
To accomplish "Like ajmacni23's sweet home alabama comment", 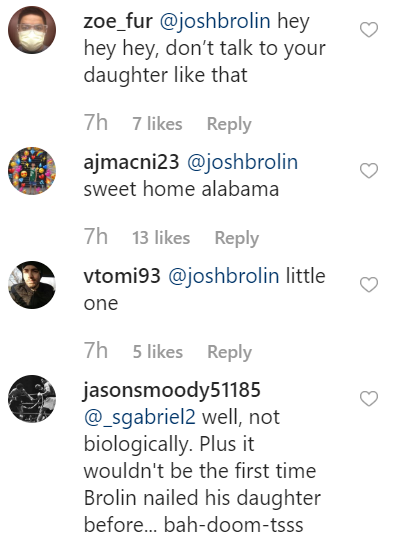I will pos(369,171).
